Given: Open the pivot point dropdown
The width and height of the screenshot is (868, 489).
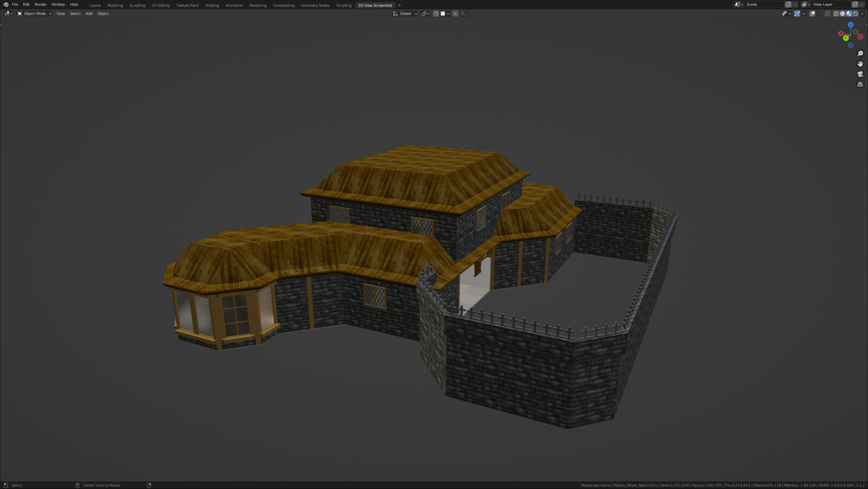Looking at the screenshot, I should pyautogui.click(x=426, y=14).
